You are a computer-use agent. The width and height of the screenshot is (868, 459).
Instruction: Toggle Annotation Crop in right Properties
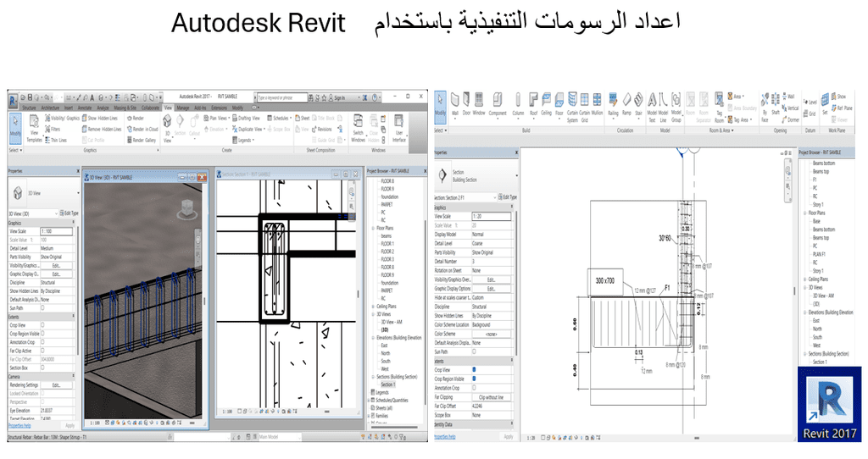tap(474, 388)
